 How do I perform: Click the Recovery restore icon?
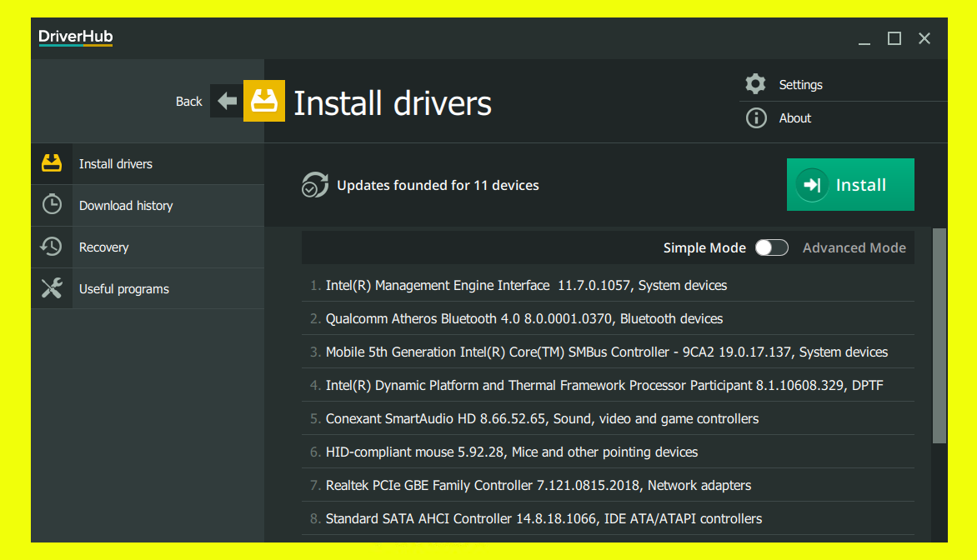(x=52, y=247)
